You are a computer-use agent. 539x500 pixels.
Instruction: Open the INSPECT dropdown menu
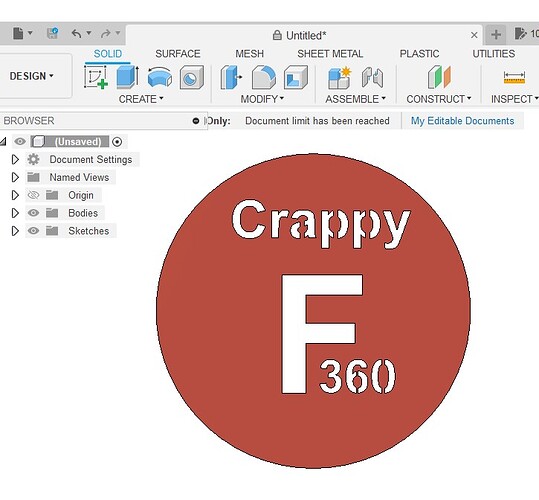click(514, 99)
